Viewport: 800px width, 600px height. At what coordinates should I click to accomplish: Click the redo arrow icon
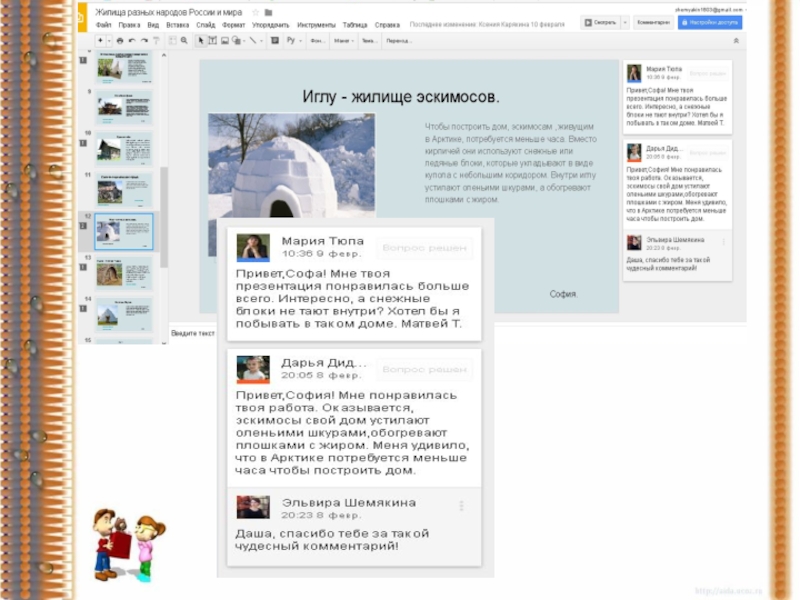click(x=145, y=41)
